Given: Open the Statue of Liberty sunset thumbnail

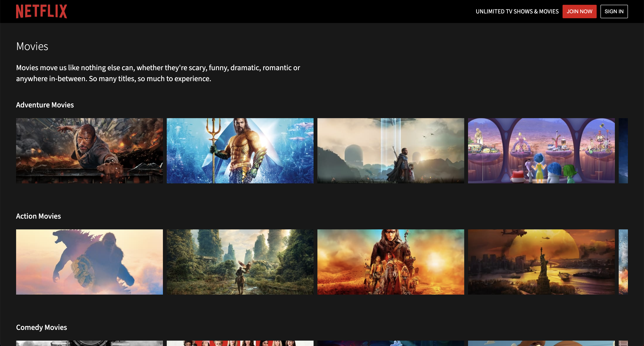Looking at the screenshot, I should coord(541,262).
